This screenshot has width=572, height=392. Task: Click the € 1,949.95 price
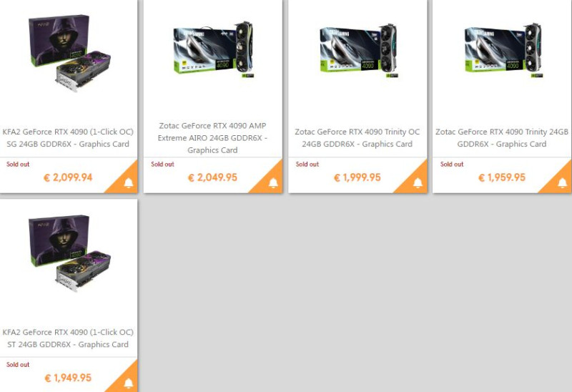click(x=68, y=378)
